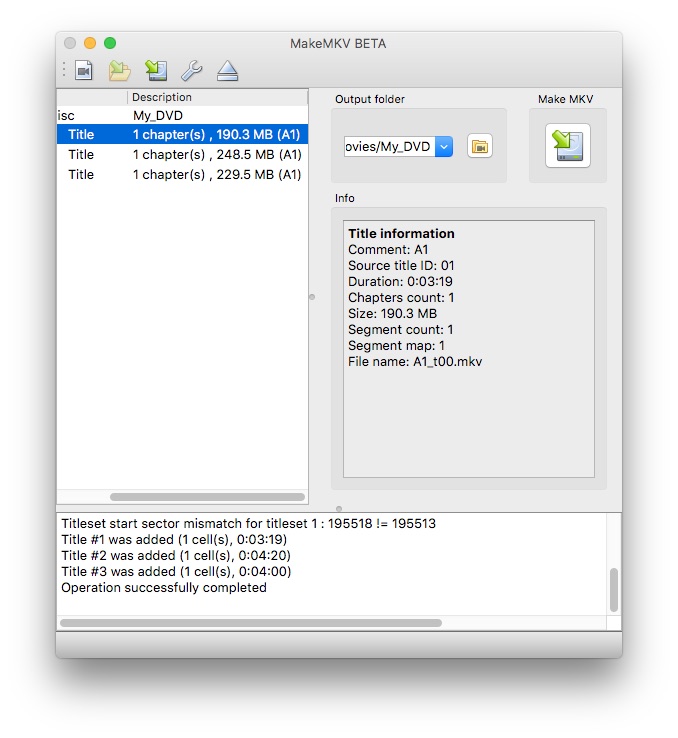The image size is (678, 738).
Task: Select title row with 248.5 MB
Action: click(x=183, y=154)
